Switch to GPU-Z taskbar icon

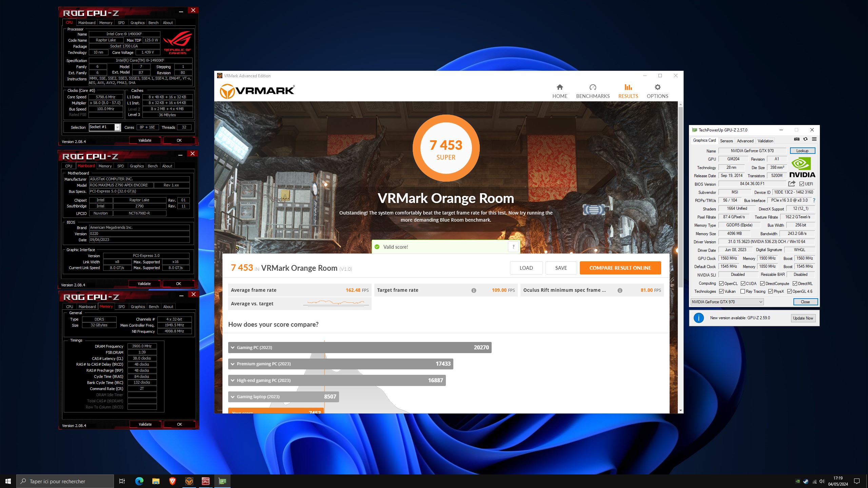[222, 481]
